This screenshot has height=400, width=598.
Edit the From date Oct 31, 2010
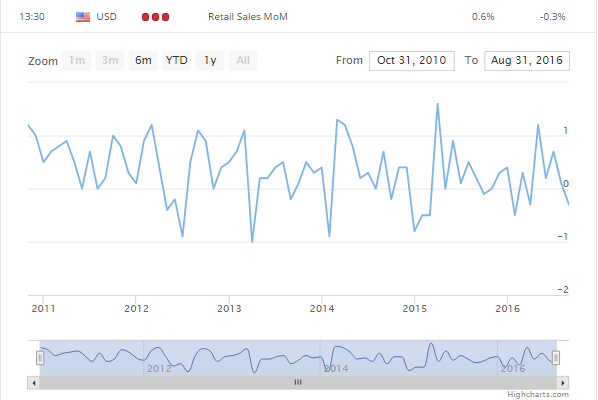(412, 61)
